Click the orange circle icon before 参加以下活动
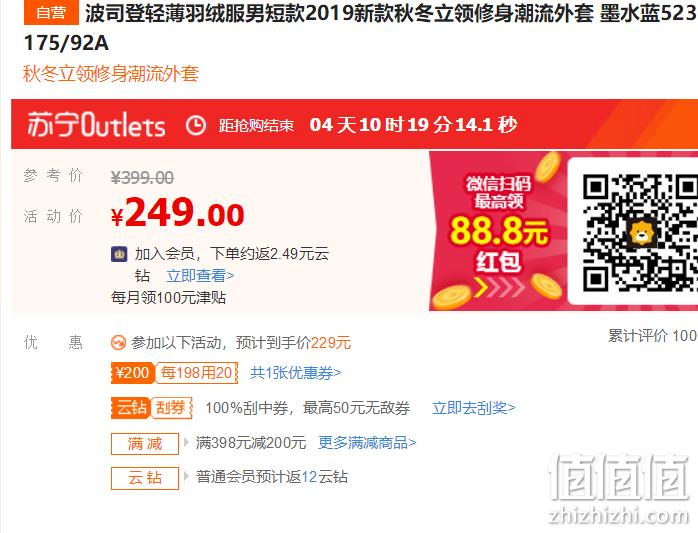This screenshot has height=533, width=698. [x=118, y=342]
